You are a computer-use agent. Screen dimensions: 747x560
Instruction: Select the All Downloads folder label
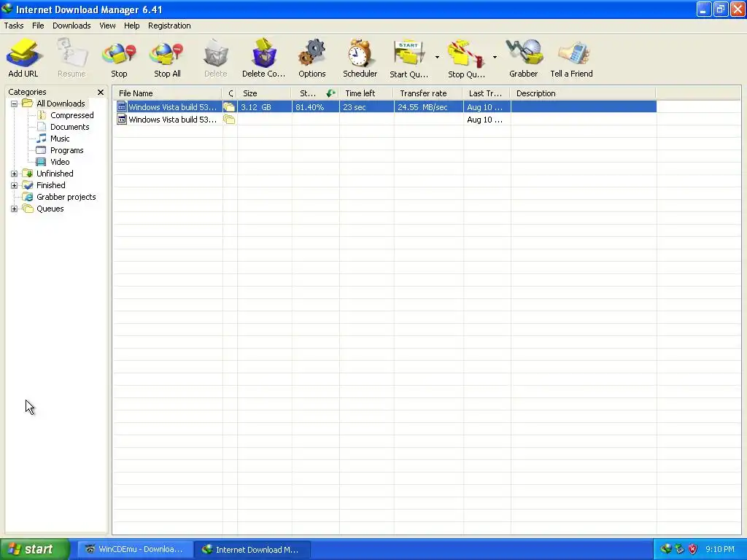61,104
